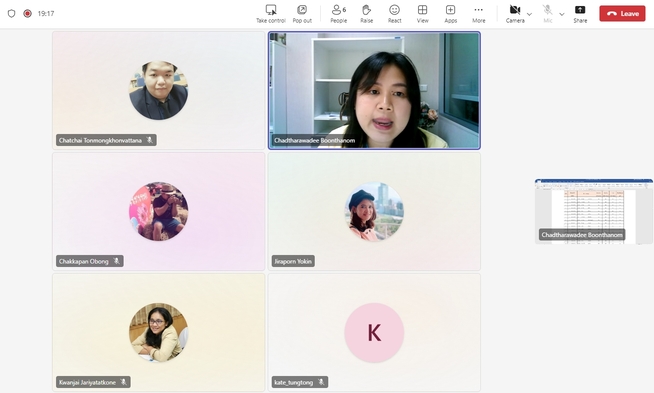Select Chatchai Tonmongkhonvattana's profile picture
The width and height of the screenshot is (654, 393).
[x=158, y=90]
